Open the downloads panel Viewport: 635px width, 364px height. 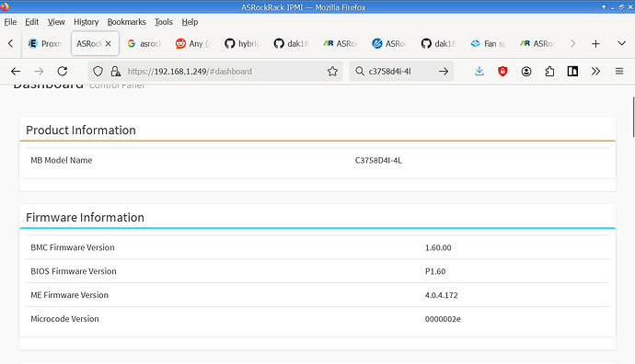[479, 72]
